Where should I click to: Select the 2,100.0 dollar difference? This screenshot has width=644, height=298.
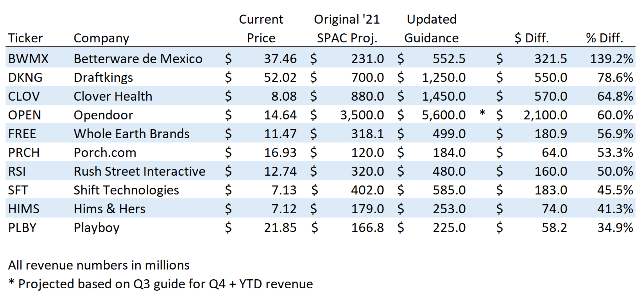click(x=545, y=115)
